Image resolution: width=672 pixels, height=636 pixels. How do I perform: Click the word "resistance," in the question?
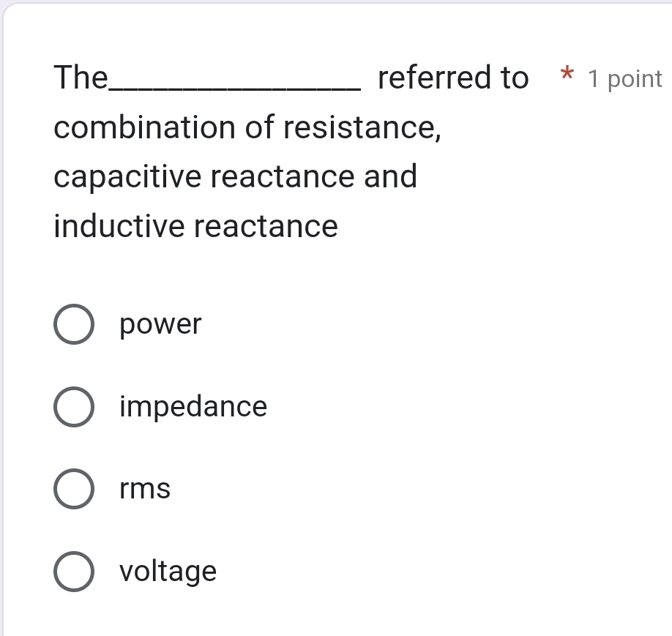(x=362, y=128)
